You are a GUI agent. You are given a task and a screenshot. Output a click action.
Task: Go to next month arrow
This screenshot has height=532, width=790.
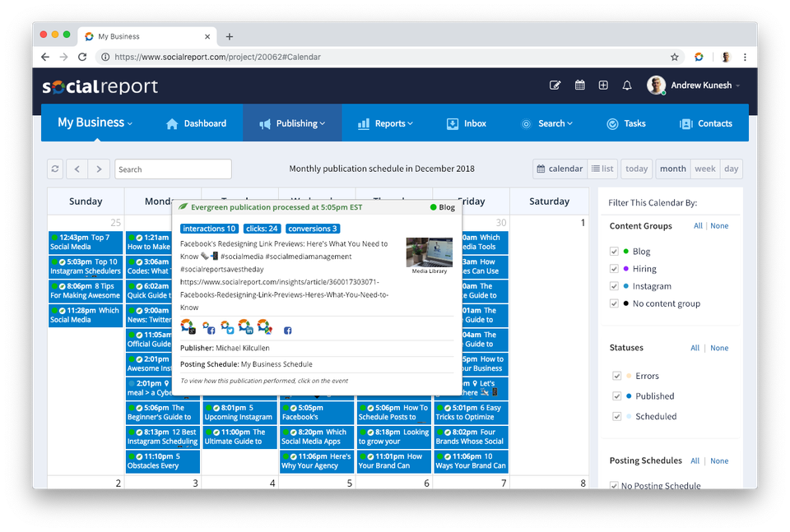[x=99, y=169]
